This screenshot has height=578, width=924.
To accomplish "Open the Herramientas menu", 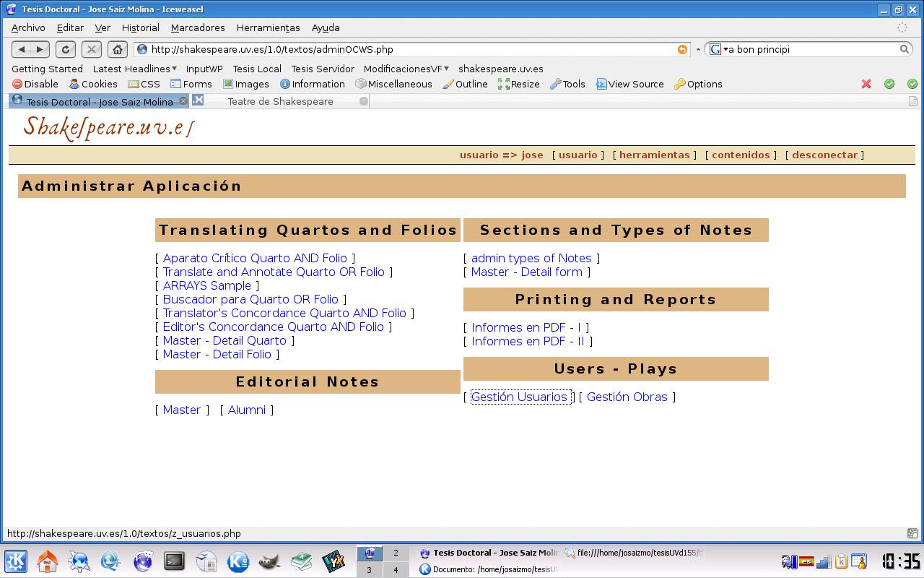I will pyautogui.click(x=268, y=27).
